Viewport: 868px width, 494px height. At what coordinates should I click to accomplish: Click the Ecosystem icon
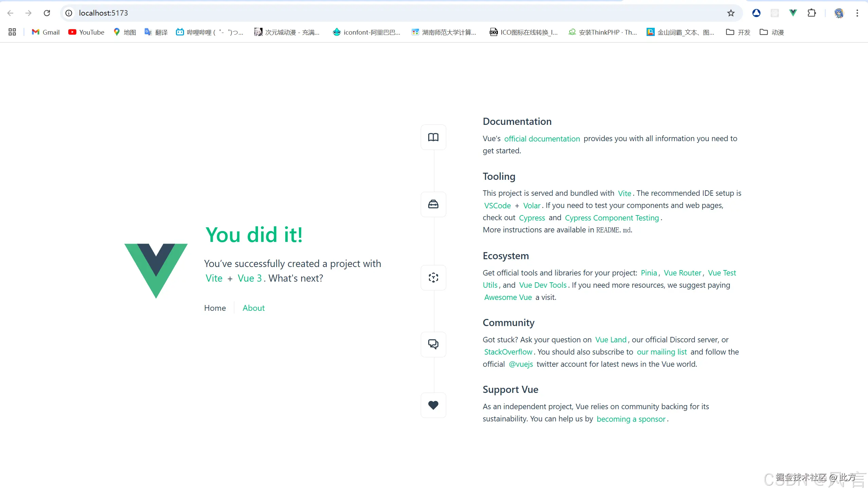click(433, 278)
